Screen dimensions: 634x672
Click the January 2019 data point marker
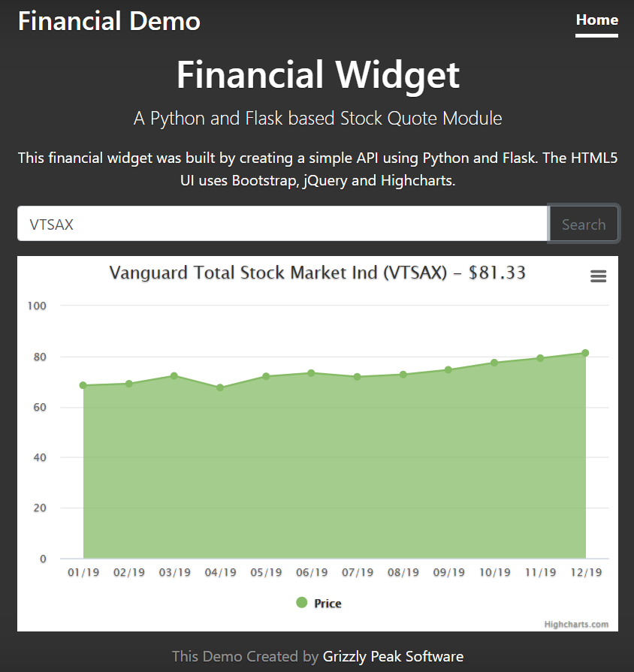click(x=83, y=384)
